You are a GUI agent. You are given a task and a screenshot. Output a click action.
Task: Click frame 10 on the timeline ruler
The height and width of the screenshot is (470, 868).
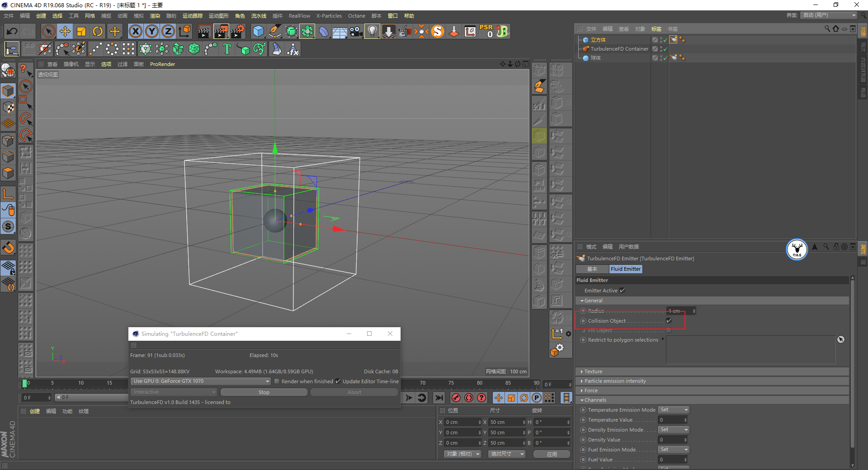click(x=81, y=383)
